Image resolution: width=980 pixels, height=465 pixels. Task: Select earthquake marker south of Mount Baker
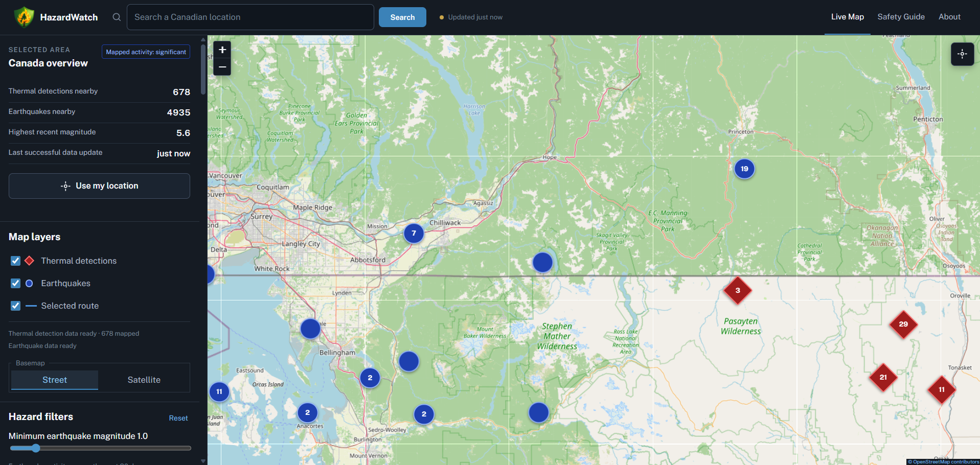pyautogui.click(x=408, y=361)
